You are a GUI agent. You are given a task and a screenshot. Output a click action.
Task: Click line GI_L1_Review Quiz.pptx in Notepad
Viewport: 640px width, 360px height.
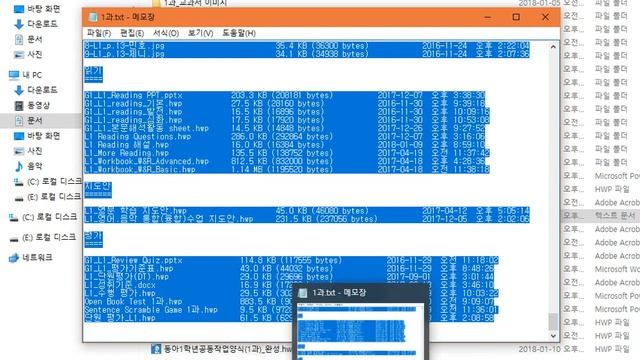[291, 260]
